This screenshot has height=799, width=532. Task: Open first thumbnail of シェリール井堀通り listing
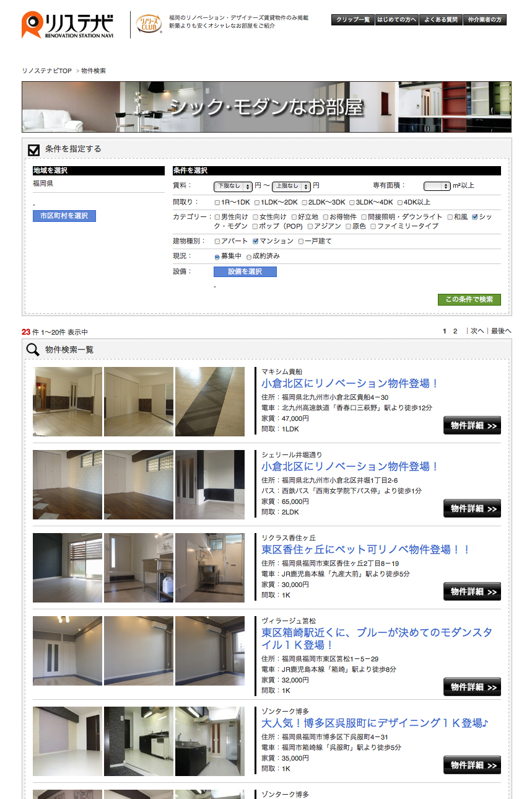pyautogui.click(x=68, y=485)
